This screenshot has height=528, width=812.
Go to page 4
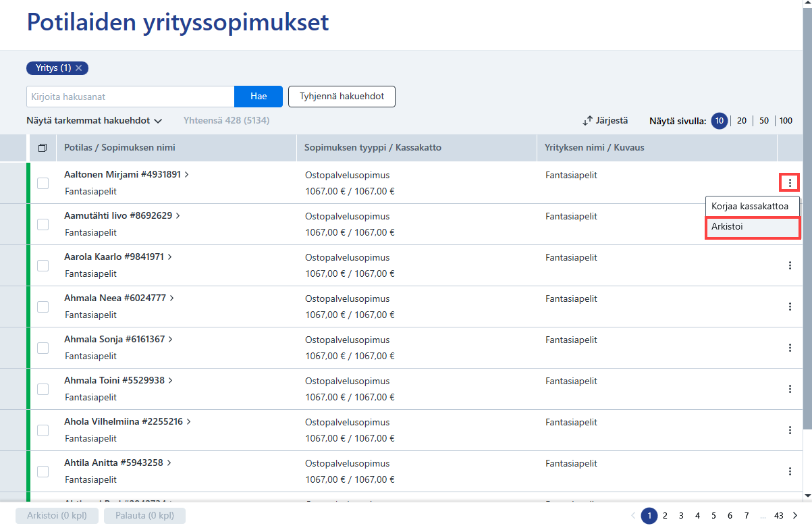coord(697,516)
